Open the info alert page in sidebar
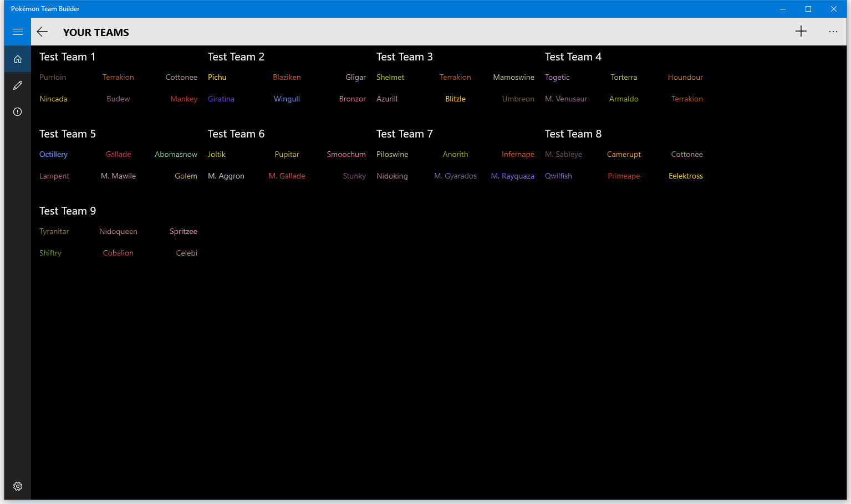Viewport: 851px width, 504px height. (18, 112)
